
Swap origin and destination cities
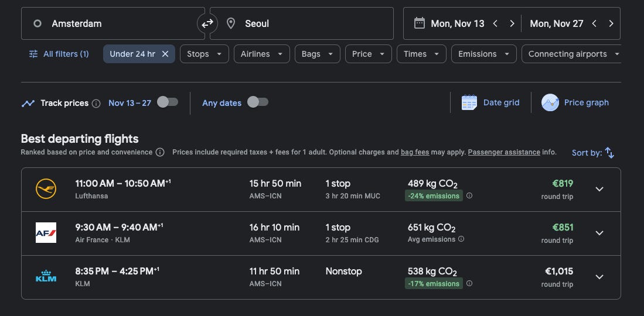[207, 23]
